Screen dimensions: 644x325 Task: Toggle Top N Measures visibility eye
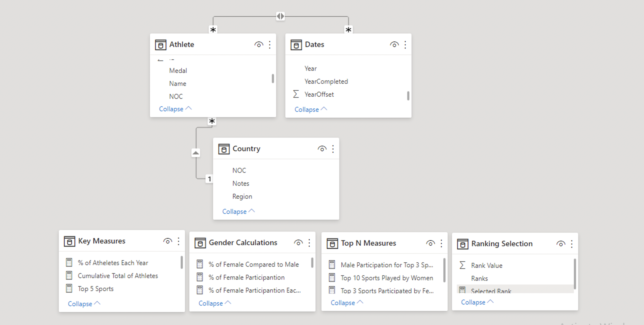coord(430,243)
